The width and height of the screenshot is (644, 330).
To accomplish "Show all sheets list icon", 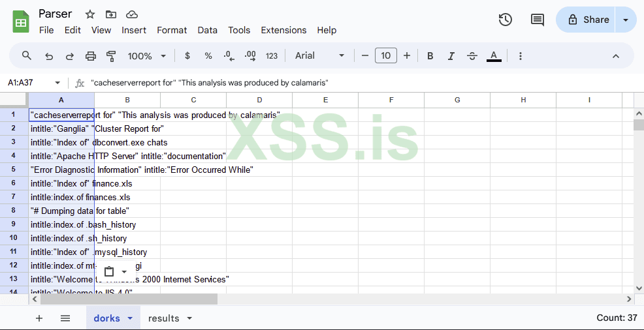I will point(65,318).
